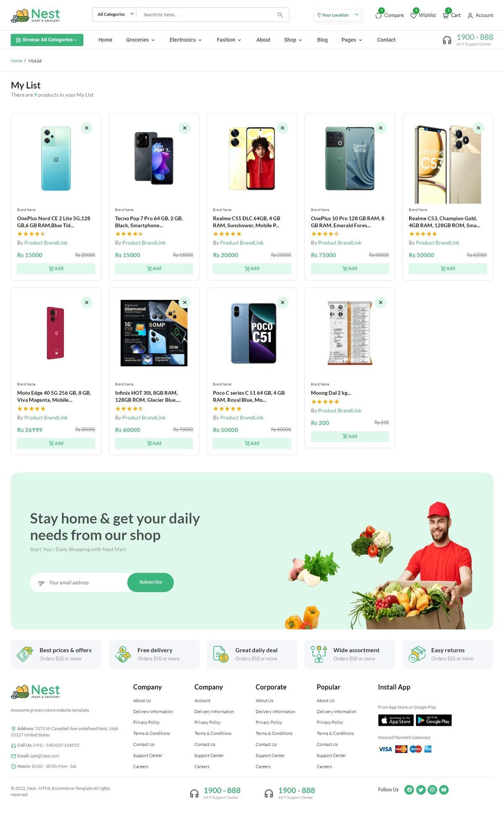Open the Your Location dropdown
The width and height of the screenshot is (504, 816).
tap(337, 15)
